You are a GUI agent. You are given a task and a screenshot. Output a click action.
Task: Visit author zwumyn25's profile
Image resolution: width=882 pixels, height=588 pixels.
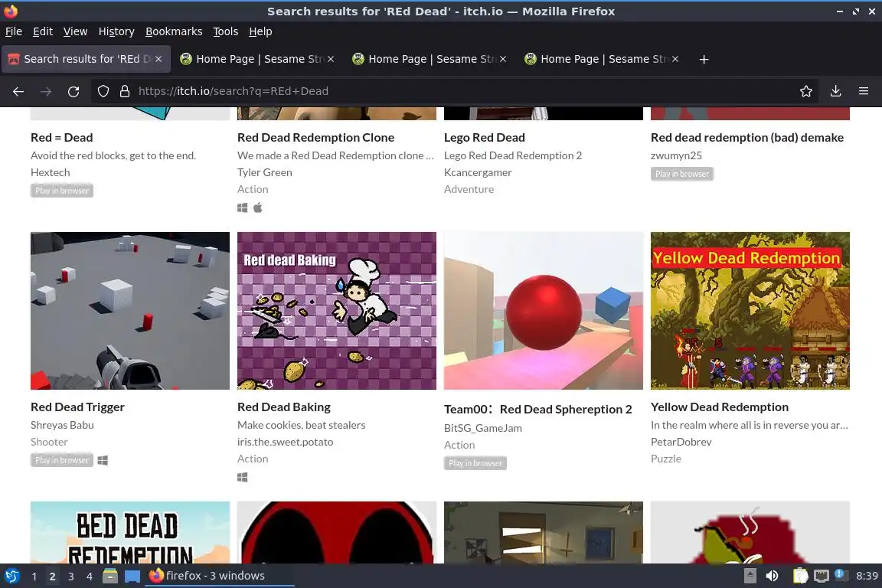pyautogui.click(x=676, y=155)
